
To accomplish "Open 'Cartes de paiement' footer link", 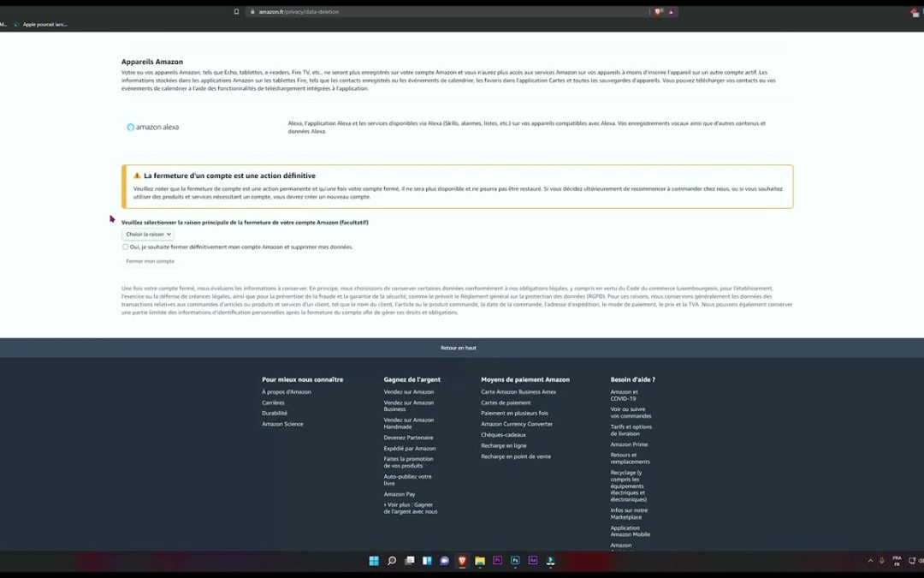I will [506, 402].
